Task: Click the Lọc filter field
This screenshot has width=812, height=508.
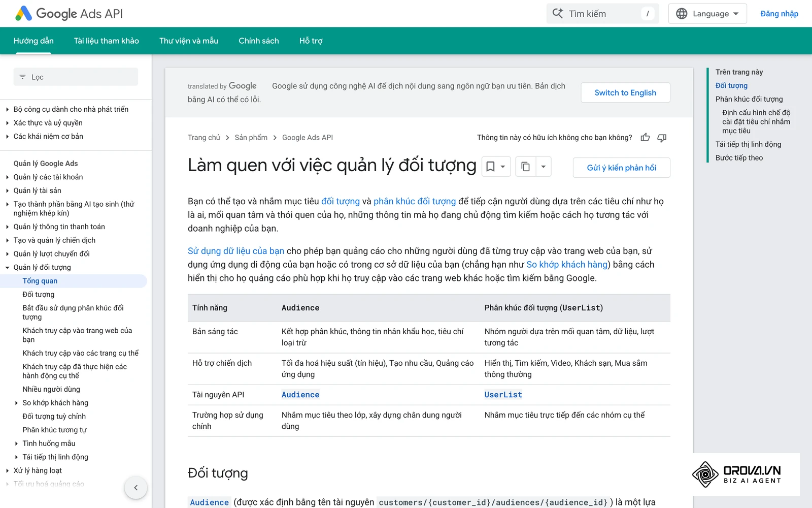Action: tap(76, 77)
